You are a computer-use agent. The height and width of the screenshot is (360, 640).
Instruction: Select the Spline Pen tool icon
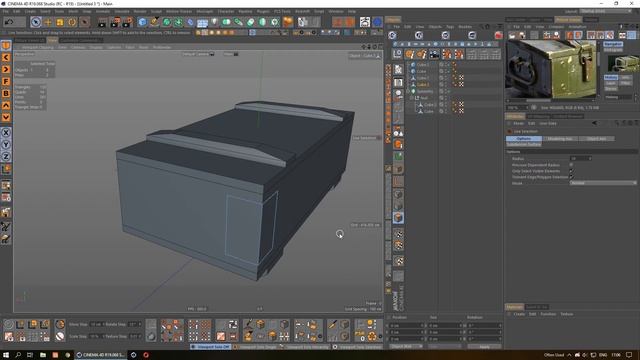coord(154,22)
